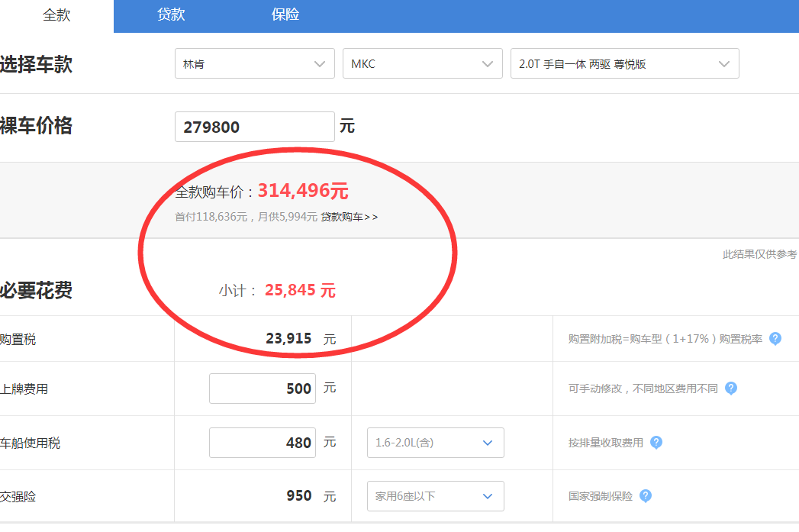This screenshot has width=799, height=532.
Task: Click the 按排量收取费用 description
Action: pos(606,443)
